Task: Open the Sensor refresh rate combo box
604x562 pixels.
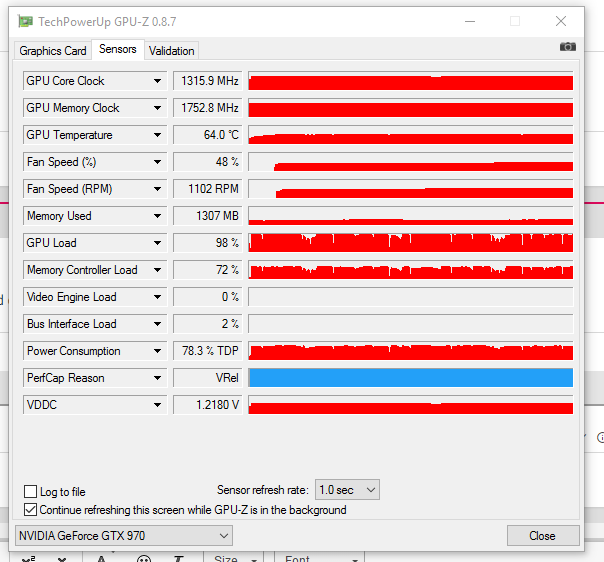Action: click(x=347, y=490)
